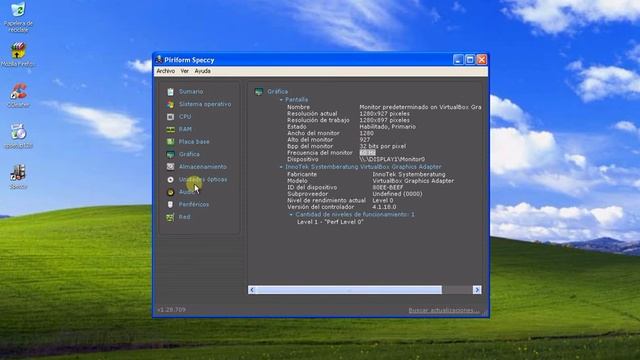Image resolution: width=640 pixels, height=360 pixels.
Task: Click the right scroll arrow
Action: point(477,290)
